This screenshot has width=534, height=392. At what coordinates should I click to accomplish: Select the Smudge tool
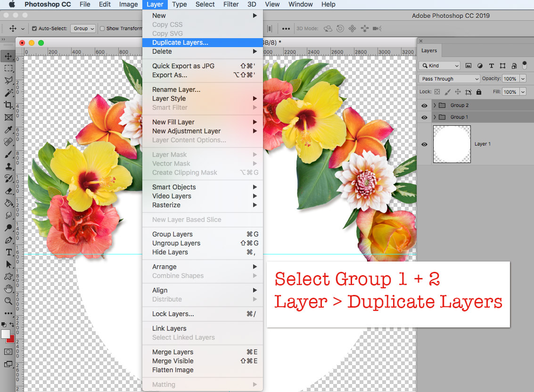tap(8, 216)
